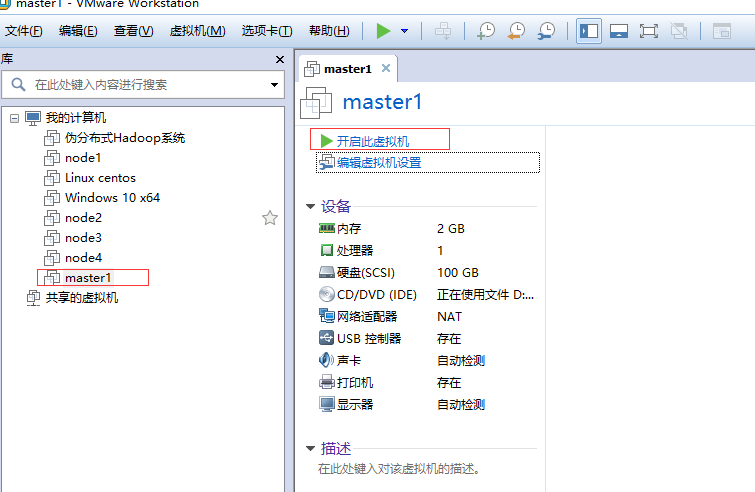Select the node3 virtual machine
This screenshot has width=755, height=492.
83,238
